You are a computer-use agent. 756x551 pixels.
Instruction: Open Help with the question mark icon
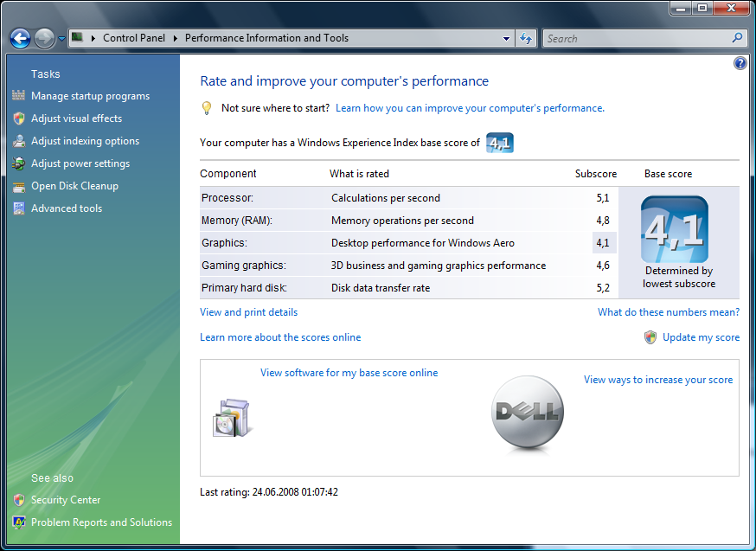click(x=740, y=63)
